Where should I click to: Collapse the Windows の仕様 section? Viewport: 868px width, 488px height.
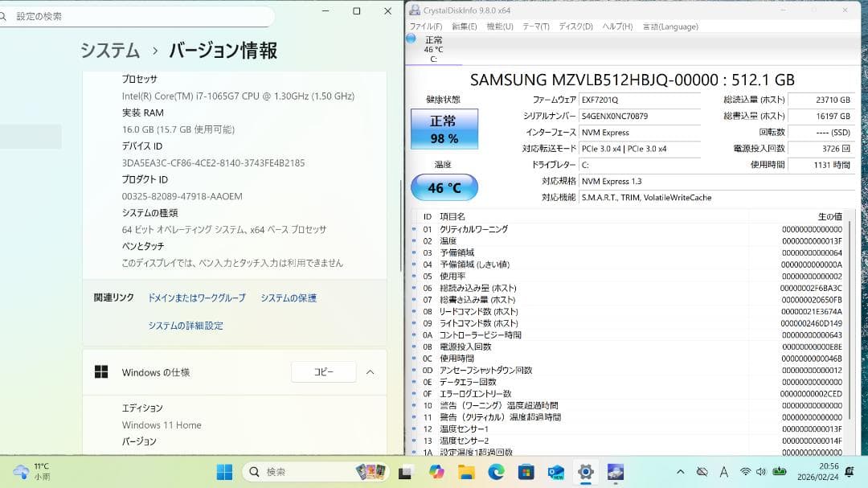pyautogui.click(x=368, y=371)
